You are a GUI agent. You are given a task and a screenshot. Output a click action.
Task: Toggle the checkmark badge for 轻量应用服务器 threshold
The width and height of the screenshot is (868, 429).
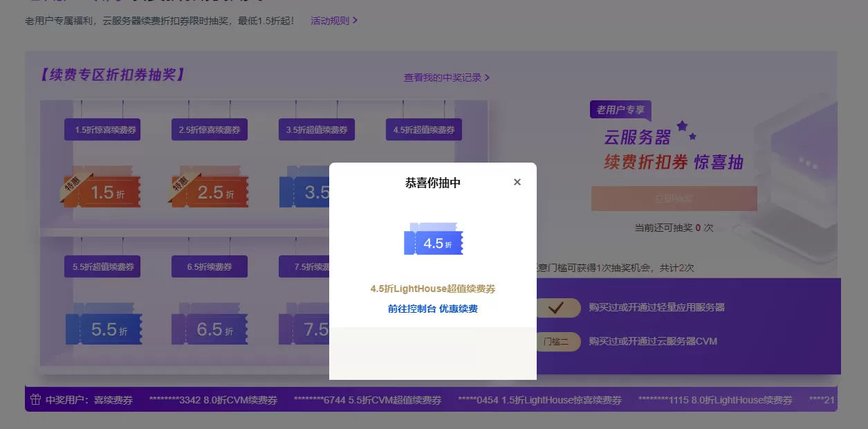point(557,307)
